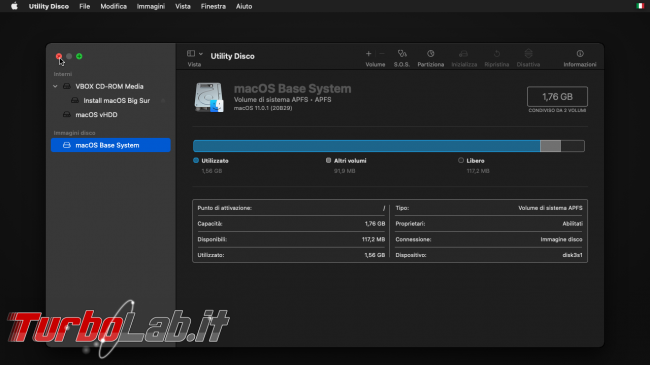650x365 pixels.
Task: Open the Vista menu in menu bar
Action: 183,6
